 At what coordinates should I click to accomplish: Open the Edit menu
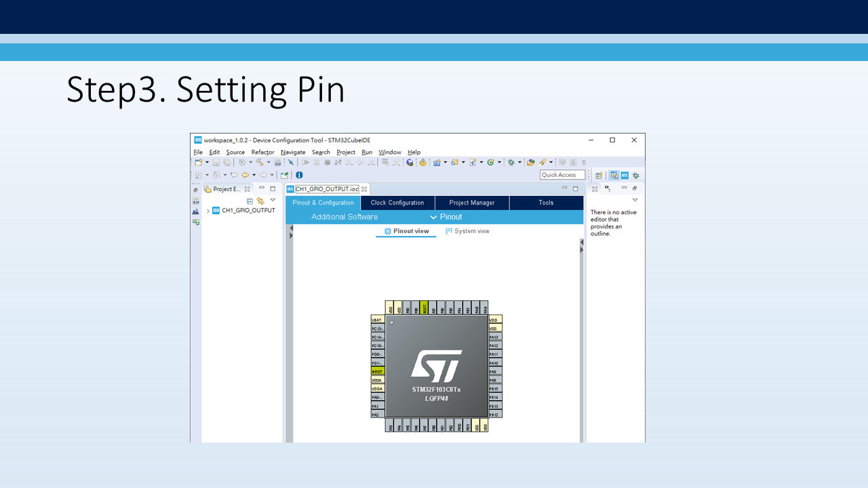pyautogui.click(x=214, y=152)
